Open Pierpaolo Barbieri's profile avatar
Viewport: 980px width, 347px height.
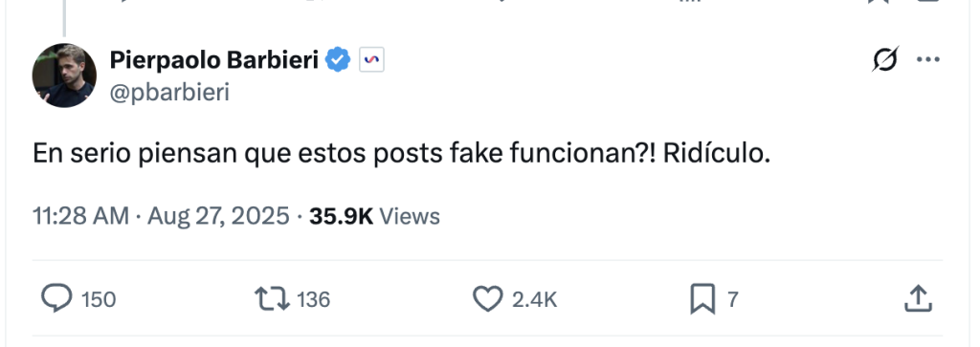click(x=64, y=76)
